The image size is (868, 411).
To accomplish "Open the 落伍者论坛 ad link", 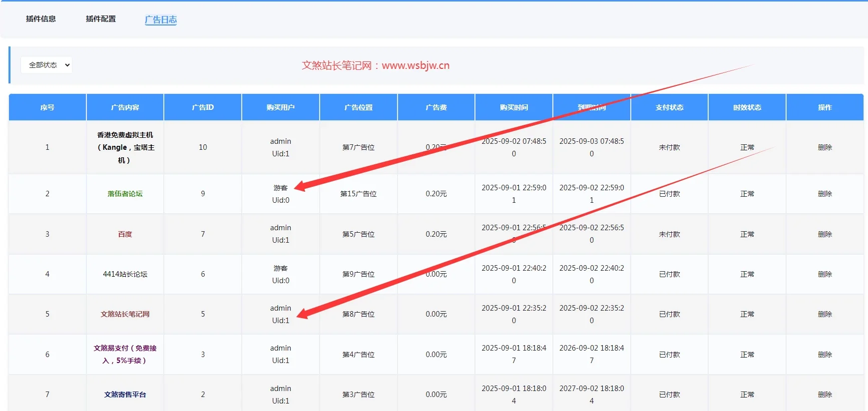I will pos(125,194).
